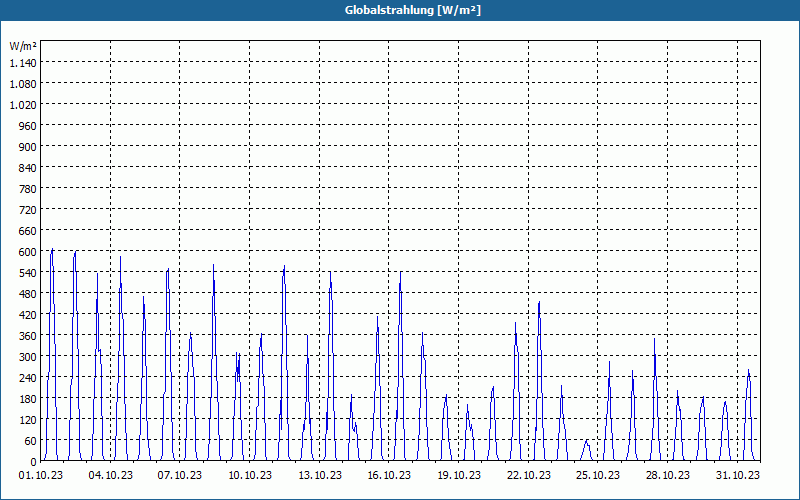The image size is (800, 500).
Task: Select the 10.10.23 date label
Action: [250, 476]
